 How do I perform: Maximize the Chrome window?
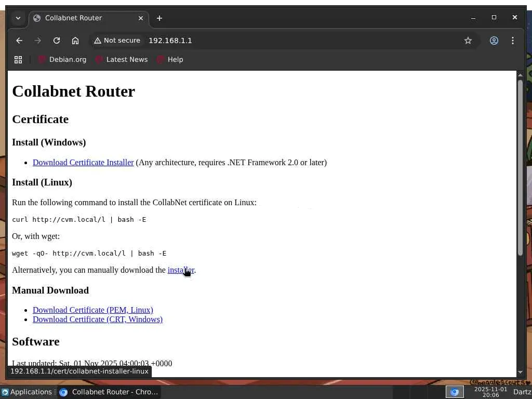[494, 17]
